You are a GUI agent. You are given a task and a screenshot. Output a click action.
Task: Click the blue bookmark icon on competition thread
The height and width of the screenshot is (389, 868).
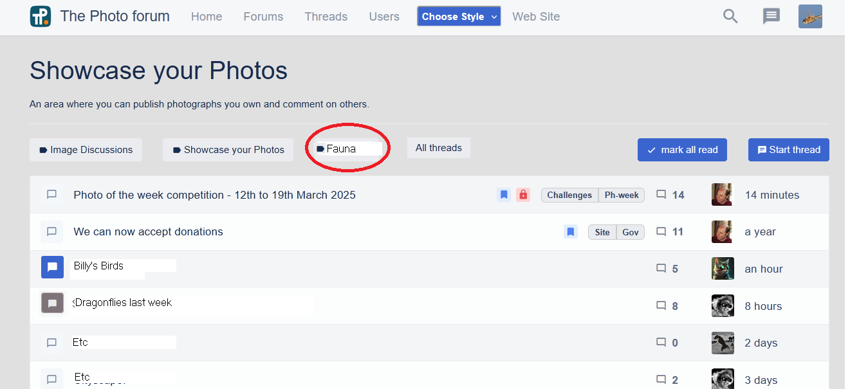click(x=504, y=195)
